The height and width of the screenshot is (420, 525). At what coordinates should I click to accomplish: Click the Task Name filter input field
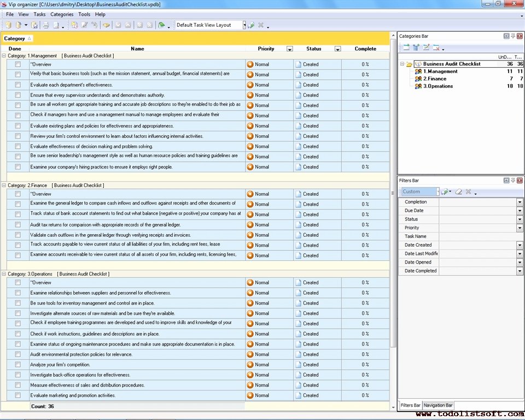coord(481,236)
